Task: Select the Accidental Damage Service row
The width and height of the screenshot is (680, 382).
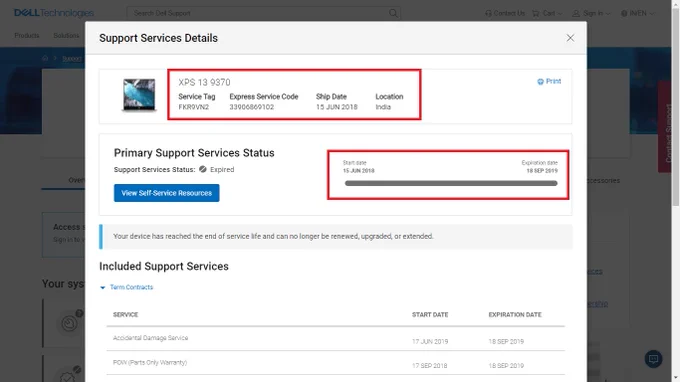Action: [x=336, y=339]
